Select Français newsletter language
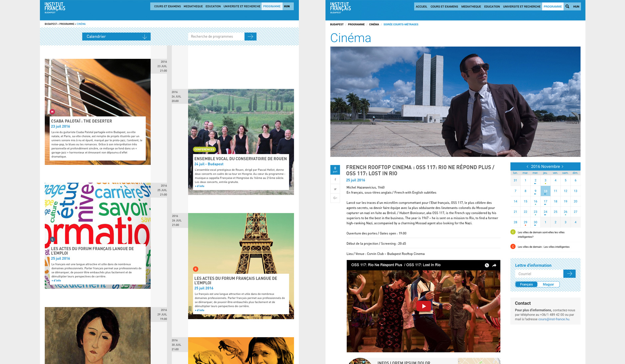625x364 pixels. pyautogui.click(x=526, y=284)
